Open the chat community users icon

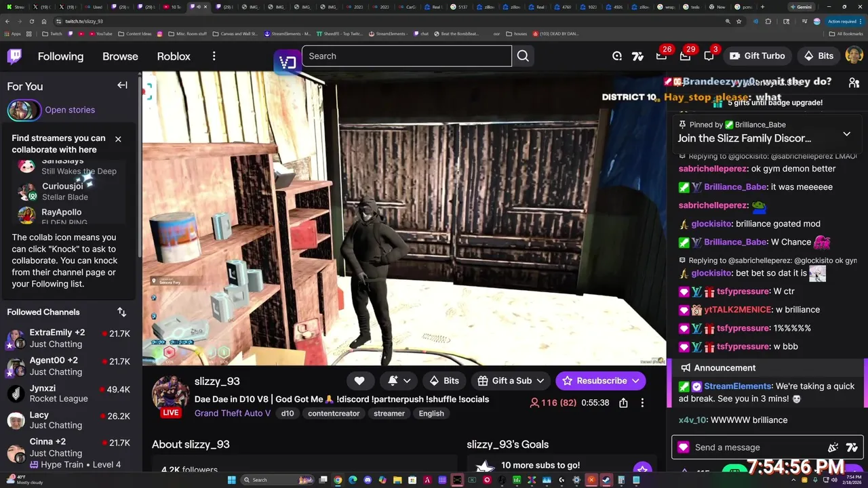[x=854, y=83]
